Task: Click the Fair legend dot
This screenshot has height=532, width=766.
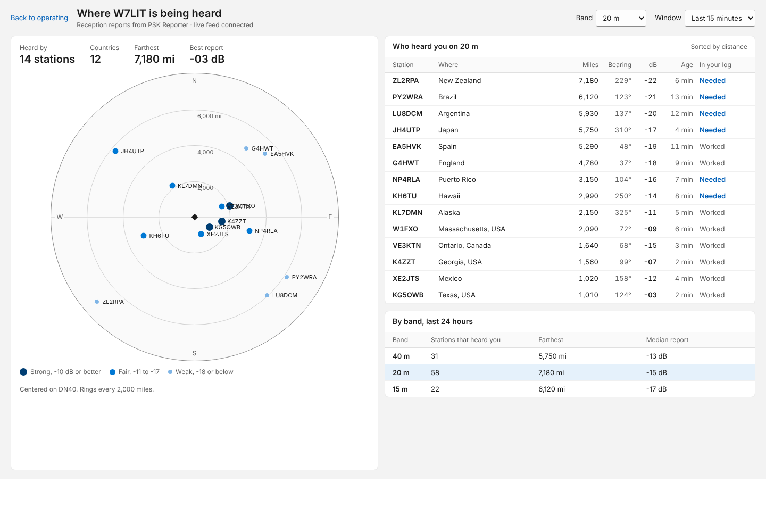Action: [x=112, y=372]
